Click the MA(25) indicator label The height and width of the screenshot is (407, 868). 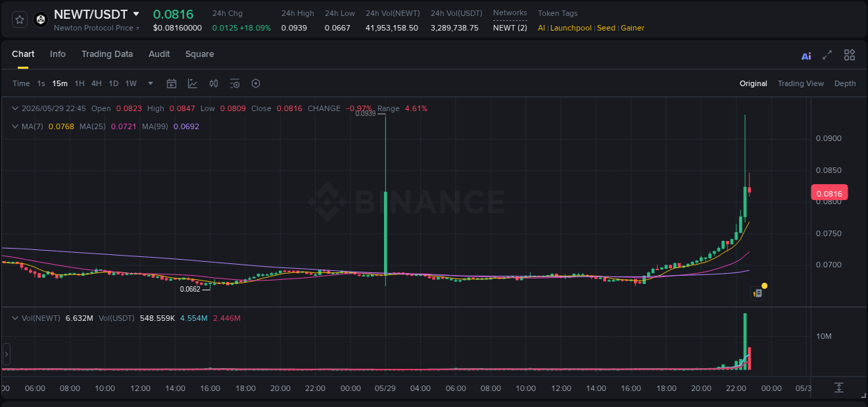pos(92,126)
